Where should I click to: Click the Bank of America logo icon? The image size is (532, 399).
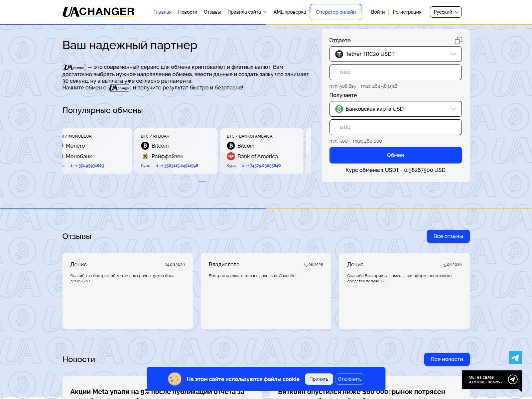pos(231,156)
